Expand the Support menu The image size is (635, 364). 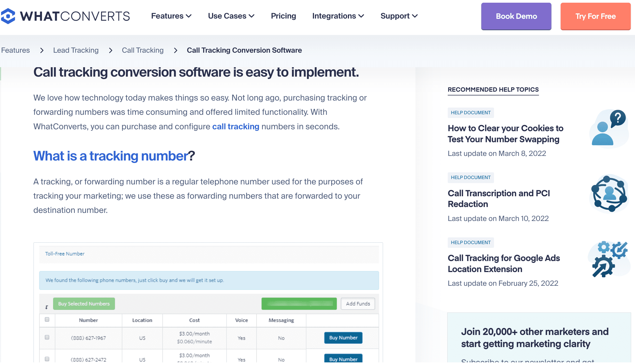[399, 16]
